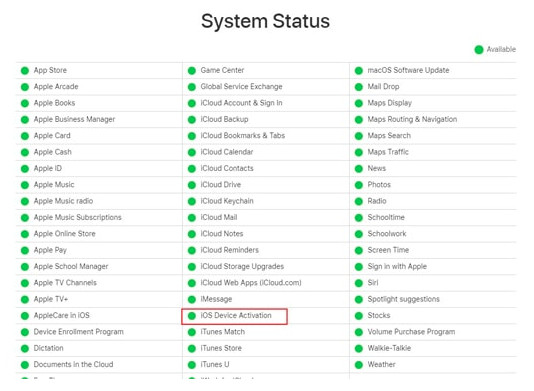The image size is (534, 391).
Task: Select Schooltime
Action: (x=386, y=217)
